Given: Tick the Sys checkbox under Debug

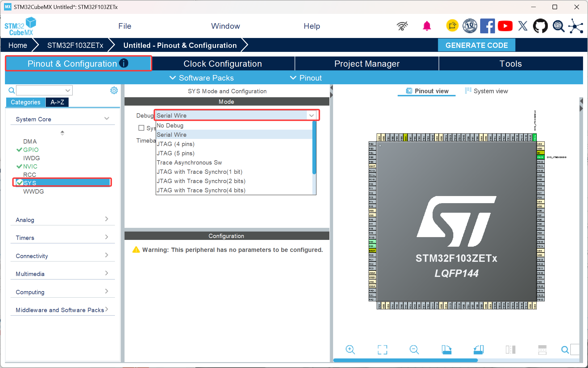Looking at the screenshot, I should click(142, 128).
